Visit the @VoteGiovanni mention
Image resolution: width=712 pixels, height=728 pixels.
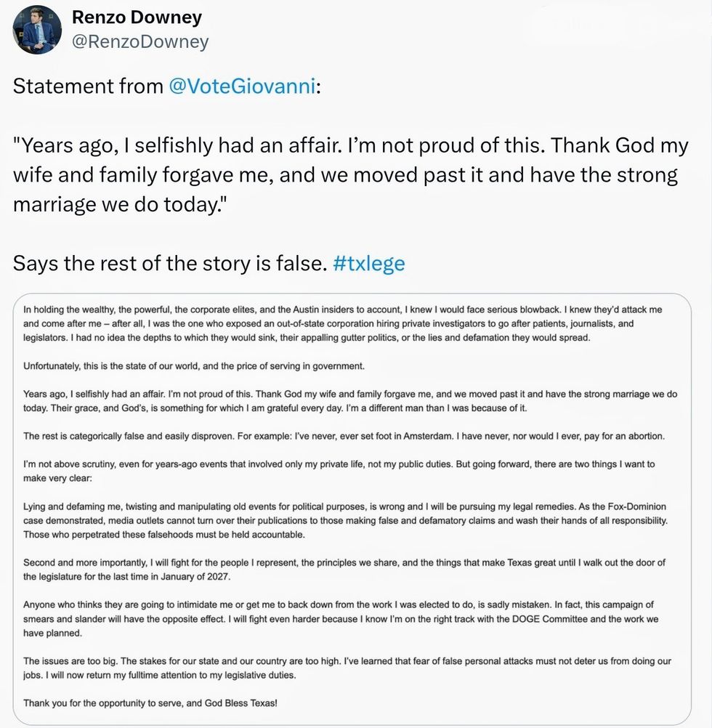point(243,86)
